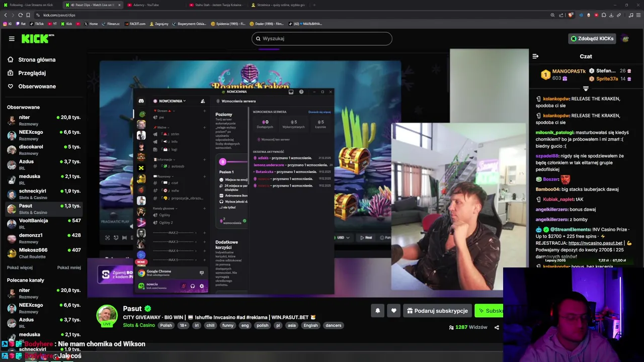Open TikTok bookmark
The width and height of the screenshot is (644, 362).
(x=37, y=24)
